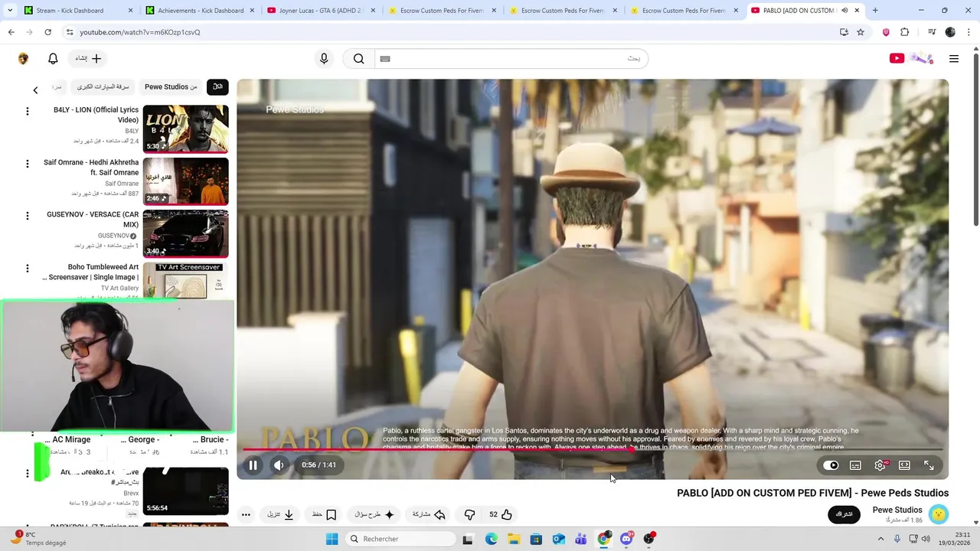Select the 'سرقة السيارات الكبرى' filter chip
980x551 pixels.
tap(103, 86)
